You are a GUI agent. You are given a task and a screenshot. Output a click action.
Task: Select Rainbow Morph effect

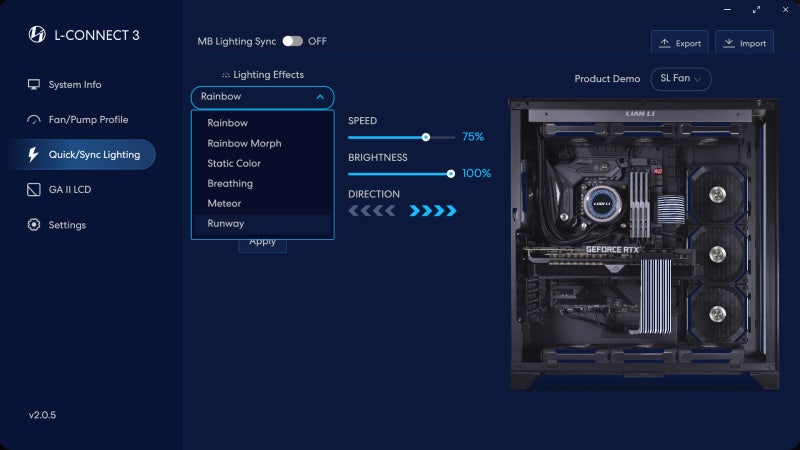pos(263,143)
